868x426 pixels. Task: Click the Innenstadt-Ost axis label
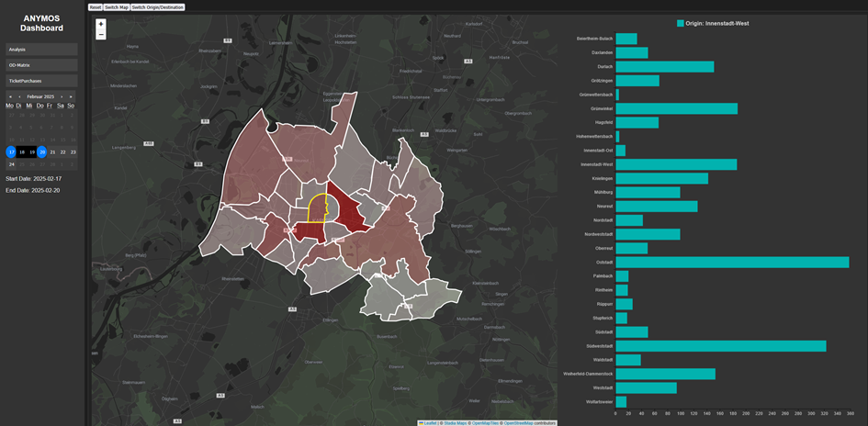tap(598, 151)
